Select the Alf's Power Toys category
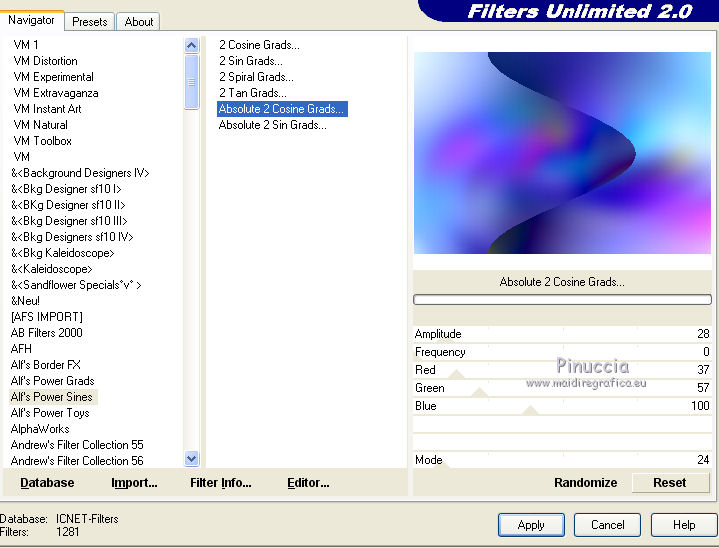719x548 pixels. [x=50, y=413]
